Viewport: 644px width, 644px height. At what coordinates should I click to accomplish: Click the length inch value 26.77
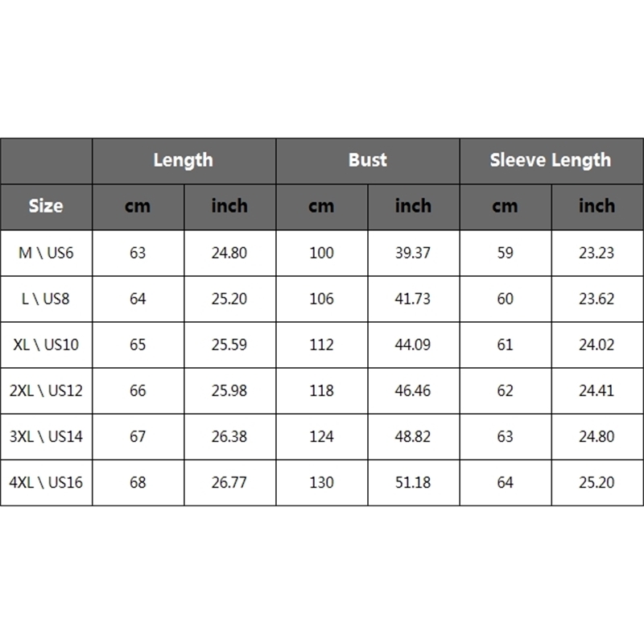point(229,482)
